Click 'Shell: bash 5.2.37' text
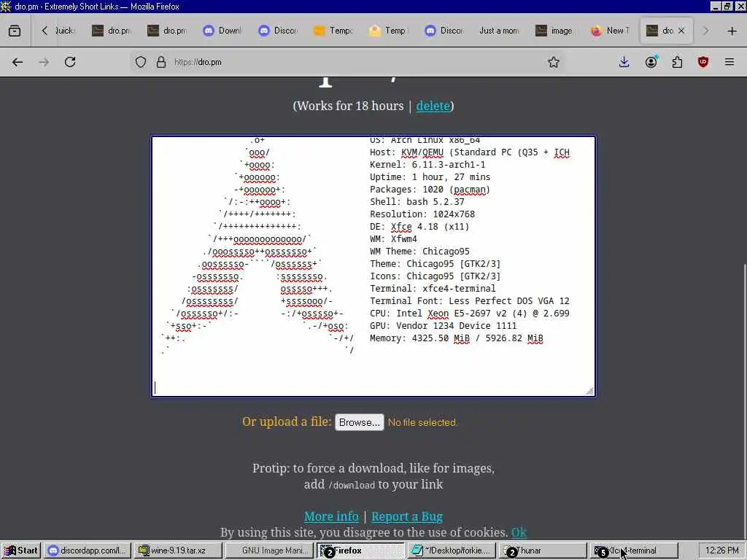This screenshot has width=747, height=560. (x=417, y=202)
